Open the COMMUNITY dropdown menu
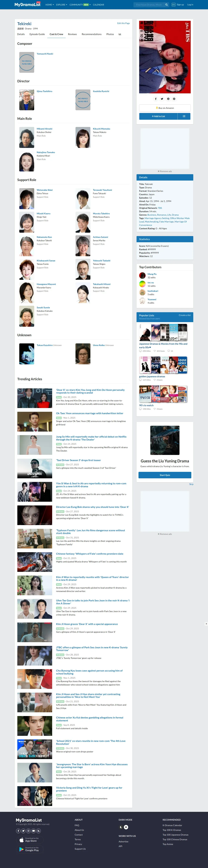208x868 pixels. coord(80,5)
